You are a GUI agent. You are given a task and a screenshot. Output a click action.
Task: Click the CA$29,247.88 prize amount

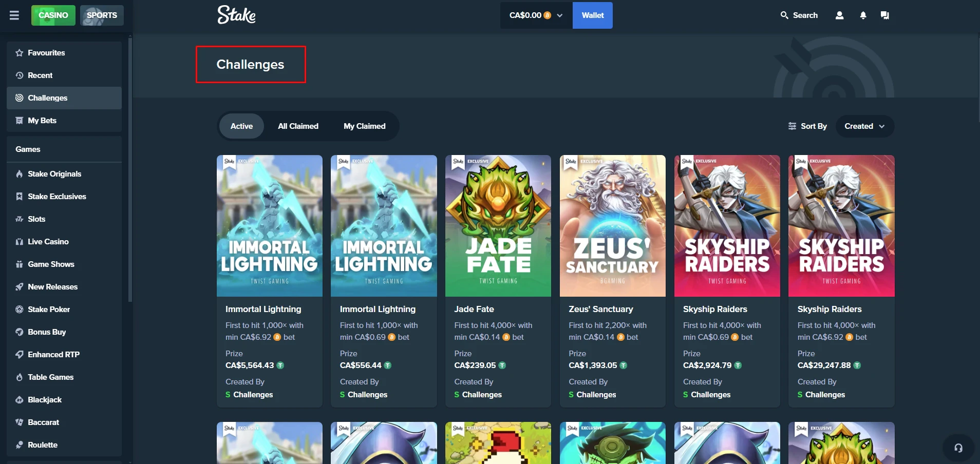pyautogui.click(x=824, y=365)
